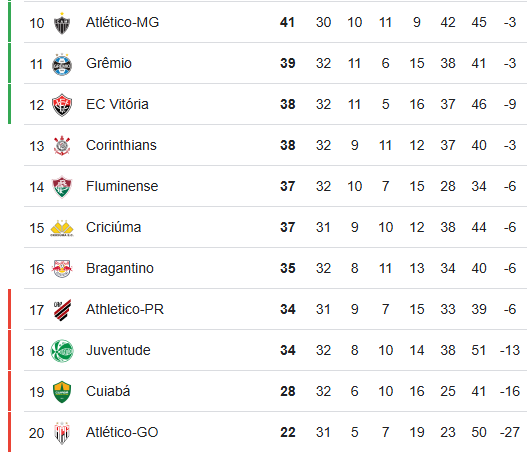The image size is (527, 452).
Task: Click the EC Vitória club crest
Action: pyautogui.click(x=62, y=105)
